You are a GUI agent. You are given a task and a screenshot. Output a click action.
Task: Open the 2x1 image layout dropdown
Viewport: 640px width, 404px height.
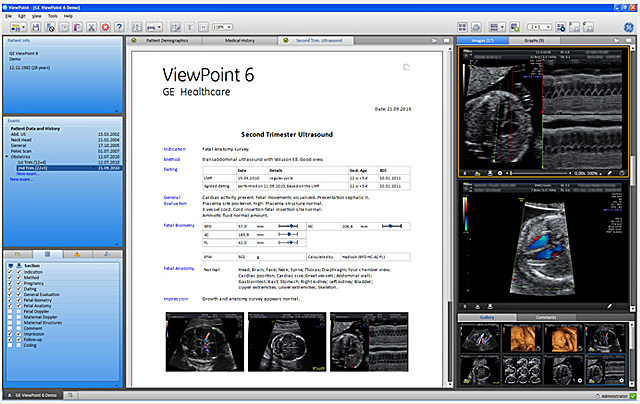[x=539, y=27]
